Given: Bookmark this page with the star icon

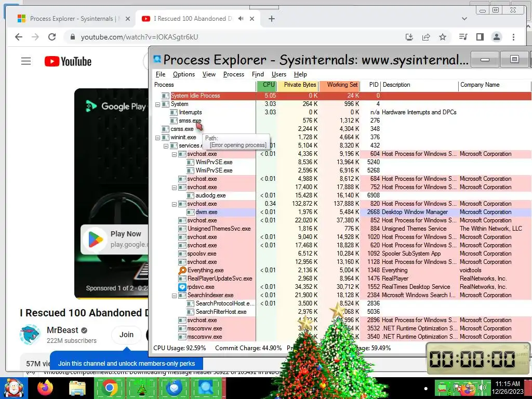Looking at the screenshot, I should (x=443, y=37).
